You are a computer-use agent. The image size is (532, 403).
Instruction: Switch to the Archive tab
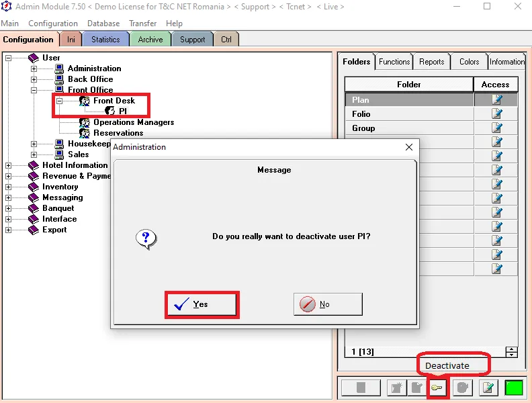(150, 40)
